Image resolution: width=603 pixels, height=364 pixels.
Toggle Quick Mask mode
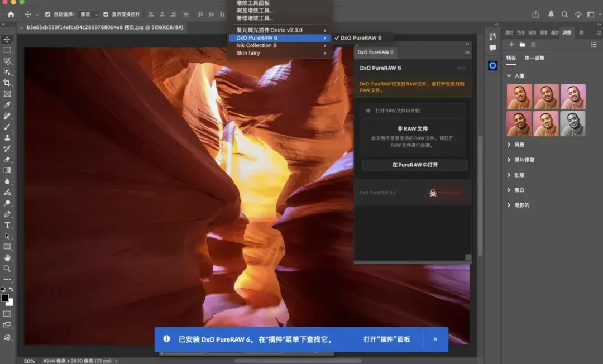(x=7, y=314)
